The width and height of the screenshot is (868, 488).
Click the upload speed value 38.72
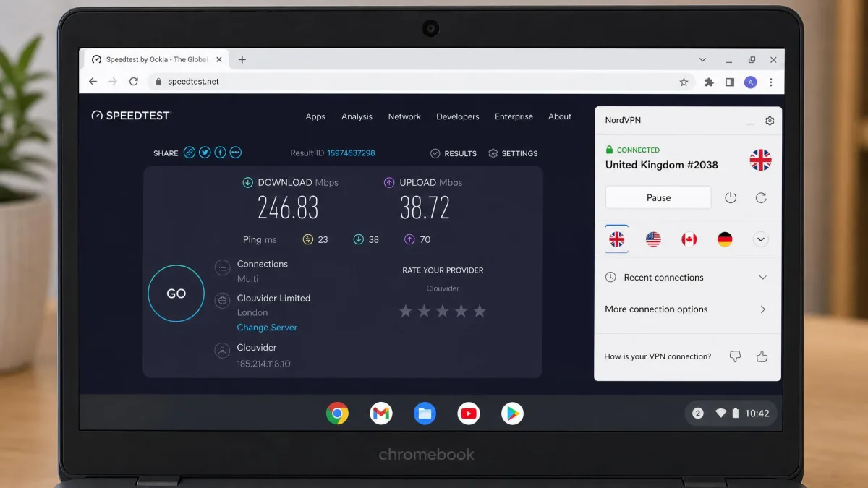tap(425, 209)
